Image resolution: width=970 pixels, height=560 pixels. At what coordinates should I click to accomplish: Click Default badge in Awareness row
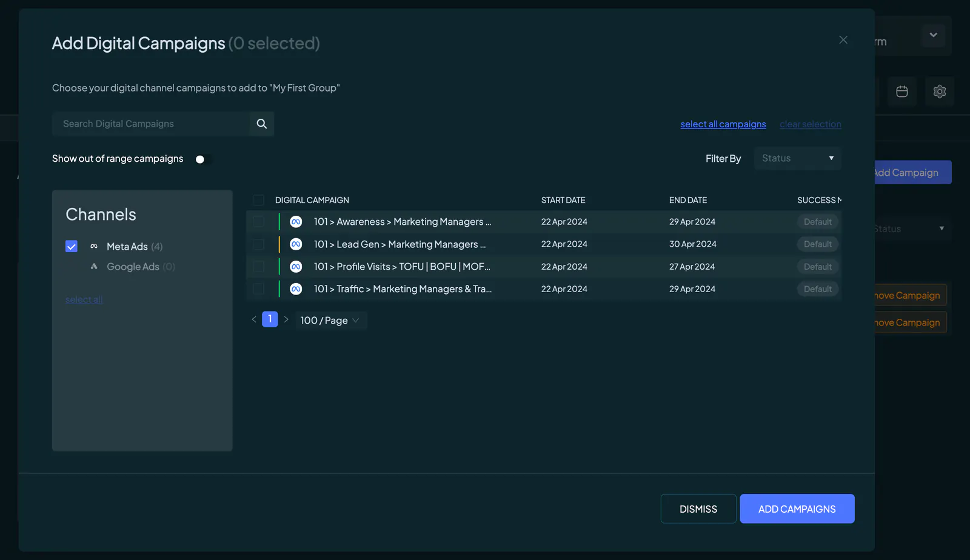[818, 222]
